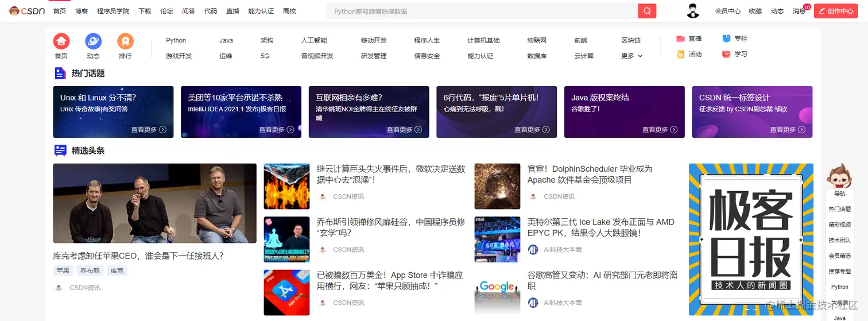Jump to 技术团队 in side navigation
Image resolution: width=868 pixels, height=321 pixels.
[x=839, y=240]
